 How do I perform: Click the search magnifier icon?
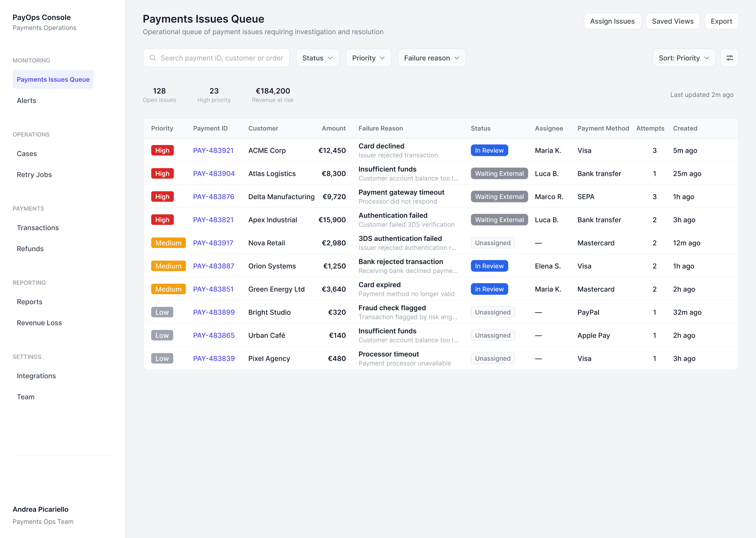coord(153,58)
